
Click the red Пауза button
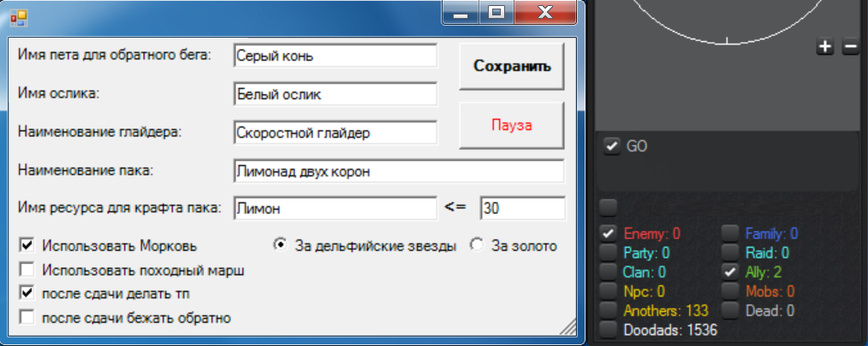point(512,125)
